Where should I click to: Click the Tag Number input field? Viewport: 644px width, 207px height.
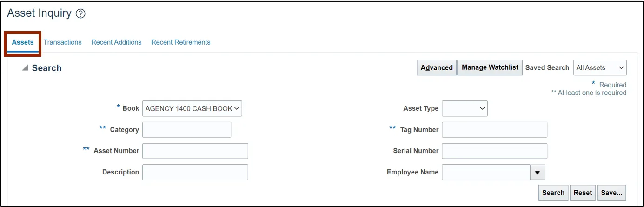[x=494, y=130]
